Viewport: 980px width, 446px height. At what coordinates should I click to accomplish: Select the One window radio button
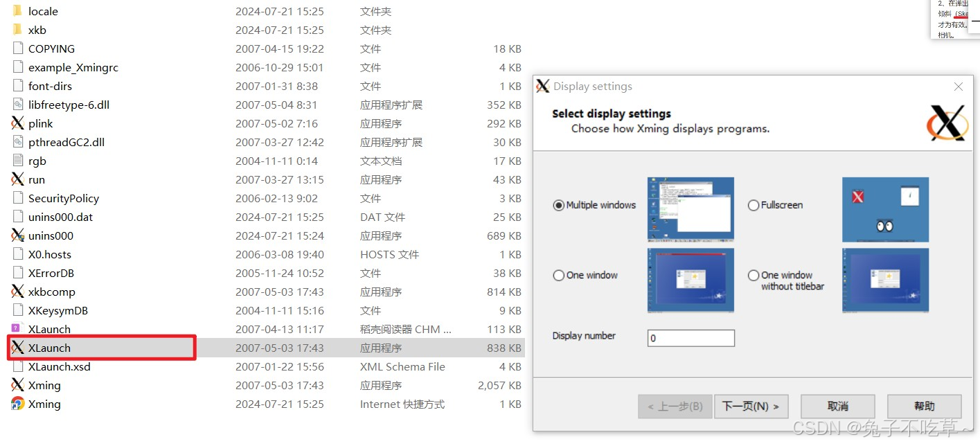coord(558,275)
